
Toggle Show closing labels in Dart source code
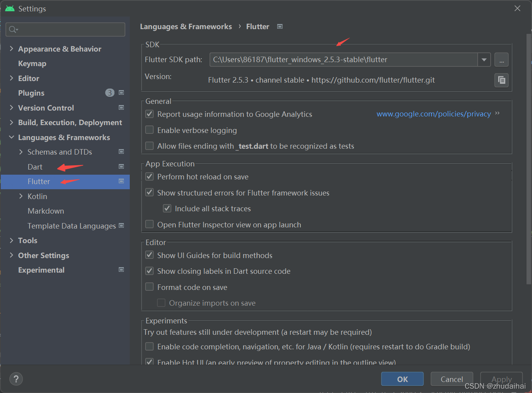point(149,271)
